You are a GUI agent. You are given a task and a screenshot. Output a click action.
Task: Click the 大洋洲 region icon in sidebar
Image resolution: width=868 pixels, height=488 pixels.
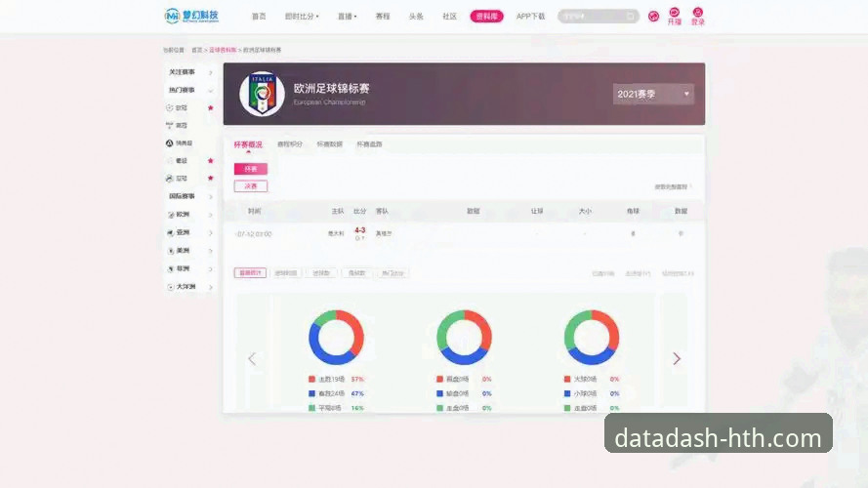point(171,287)
